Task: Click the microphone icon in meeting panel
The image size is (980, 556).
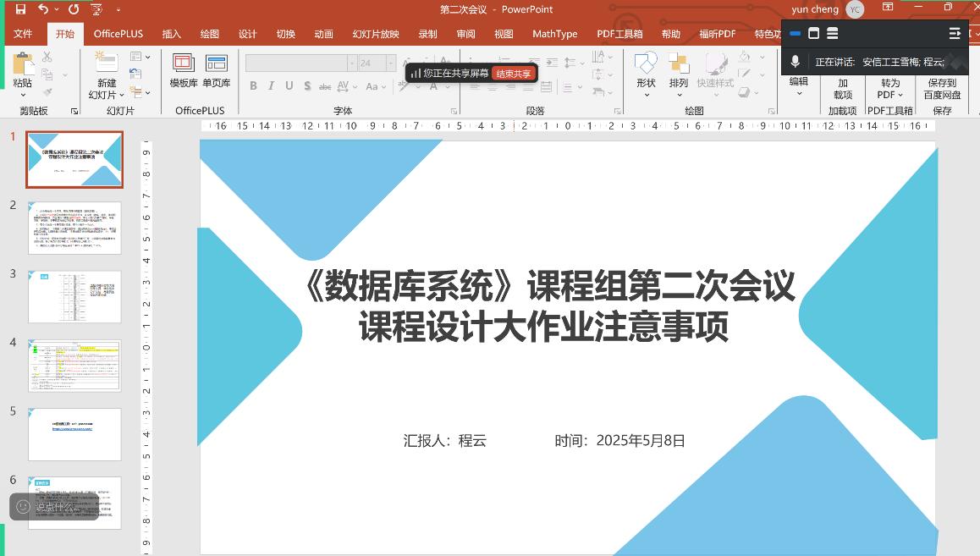Action: (796, 62)
